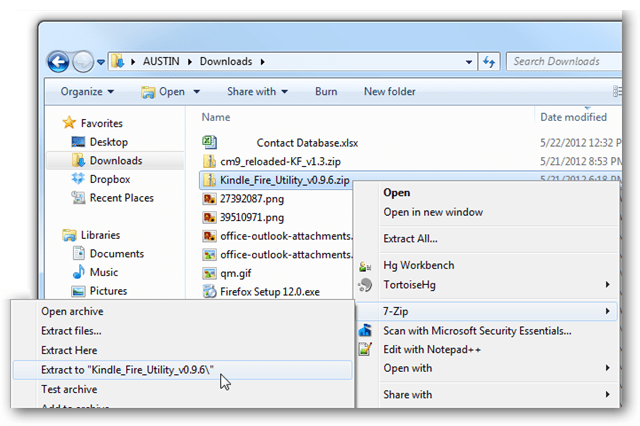
Task: Expand the arrow after AUSTIN in path
Action: coord(190,62)
